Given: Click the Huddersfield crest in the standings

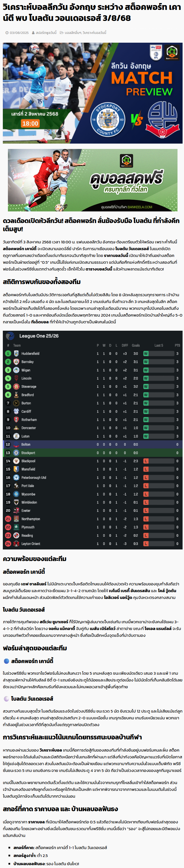Looking at the screenshot, I should [16, 354].
